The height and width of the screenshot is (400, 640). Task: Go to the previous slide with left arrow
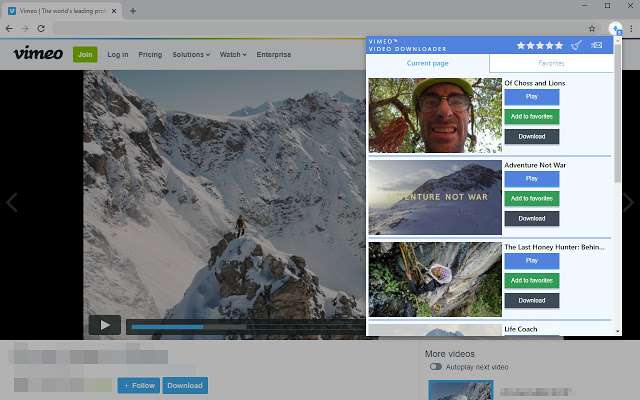[12, 203]
